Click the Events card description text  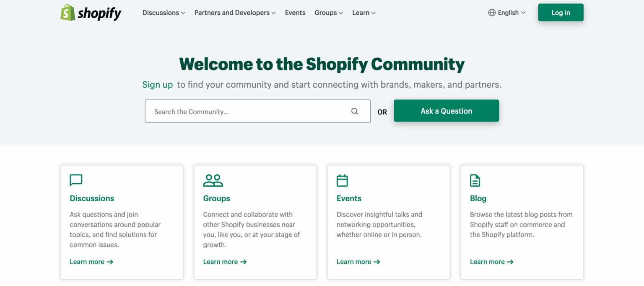[379, 224]
